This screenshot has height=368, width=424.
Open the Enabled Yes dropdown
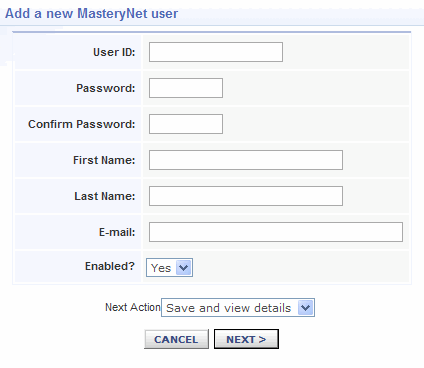169,267
